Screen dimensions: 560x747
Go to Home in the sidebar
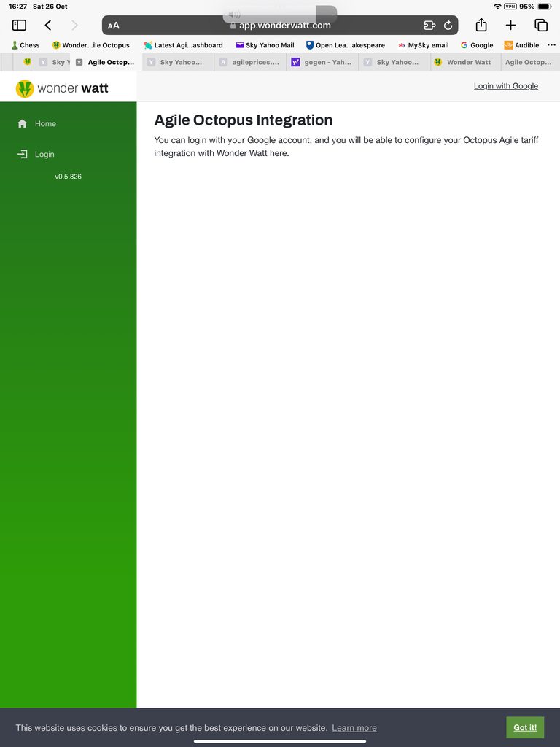[x=45, y=124]
